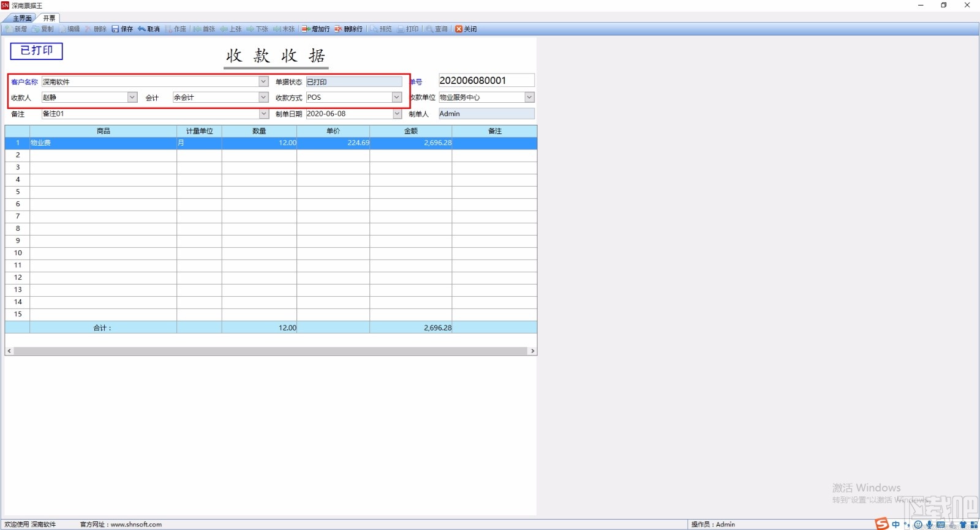Screen dimensions: 980x530
Task: Go to first receipt with 首张
Action: click(205, 29)
